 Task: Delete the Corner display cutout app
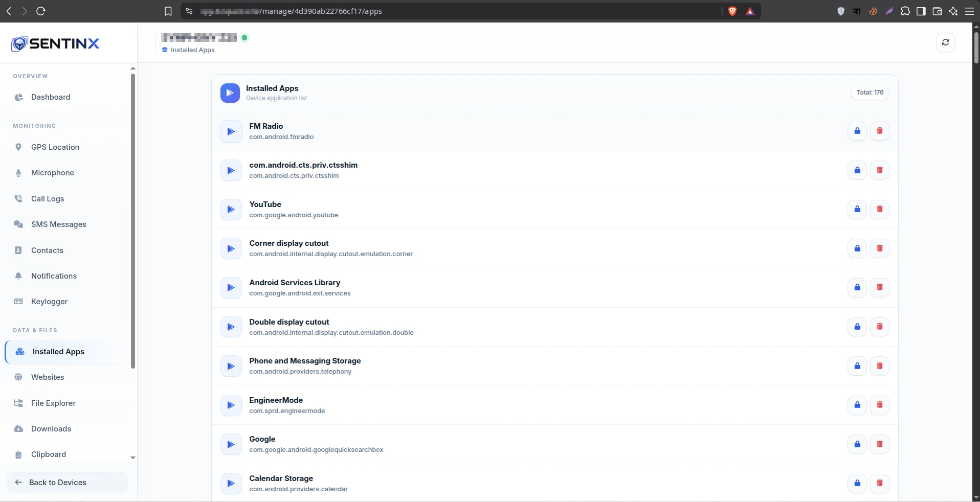pos(880,248)
